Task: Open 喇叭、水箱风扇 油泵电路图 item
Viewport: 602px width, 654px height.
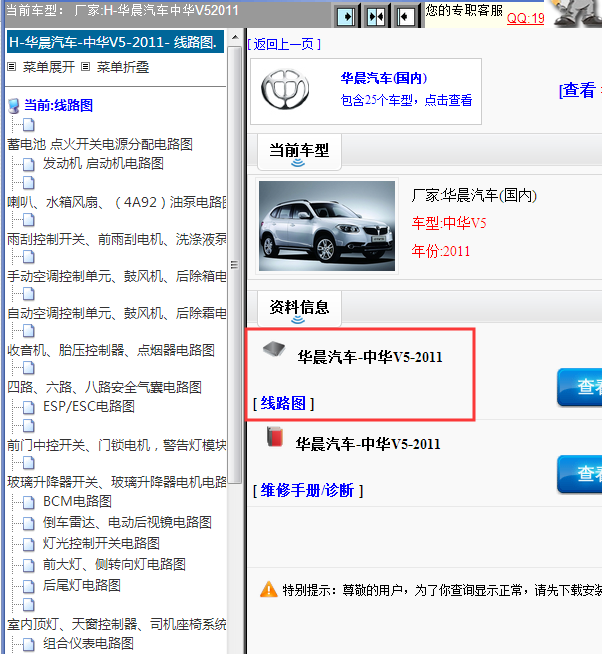Action: tap(117, 202)
